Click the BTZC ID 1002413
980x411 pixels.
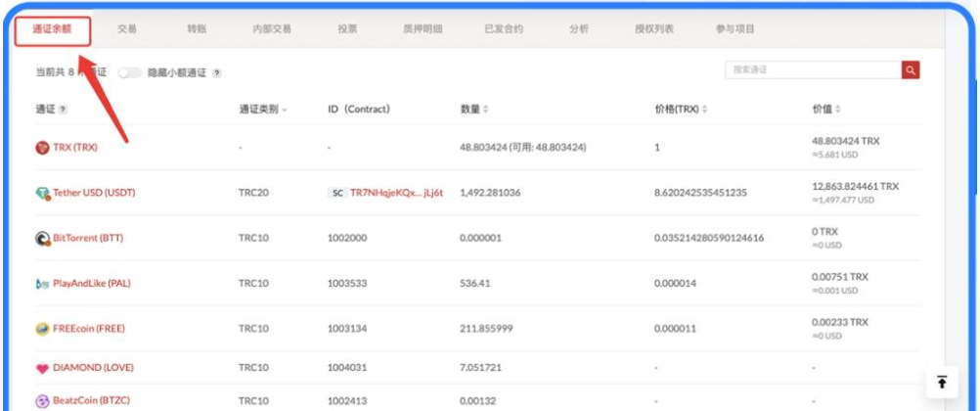click(347, 400)
